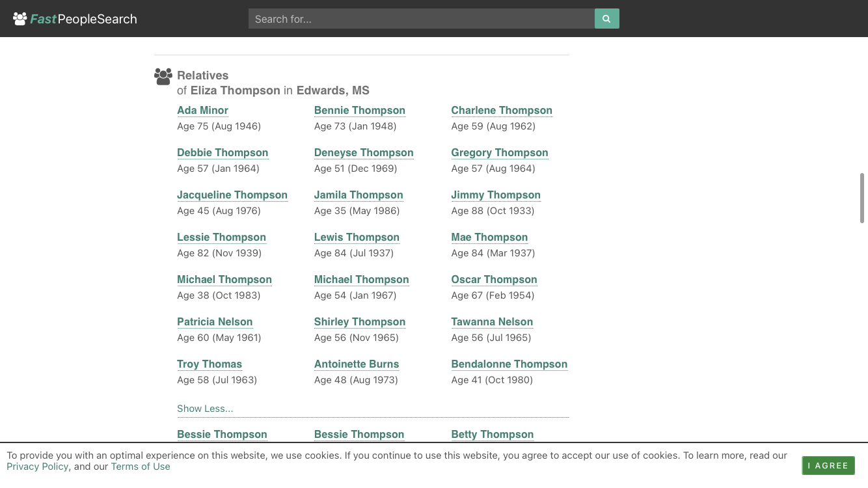Open Bennie Thompson's profile

tap(360, 110)
